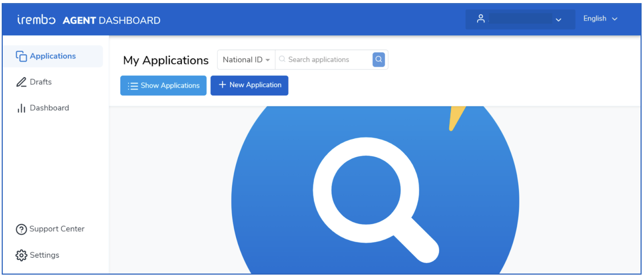This screenshot has width=644, height=277.
Task: Open the National ID filter dropdown
Action: click(x=246, y=60)
